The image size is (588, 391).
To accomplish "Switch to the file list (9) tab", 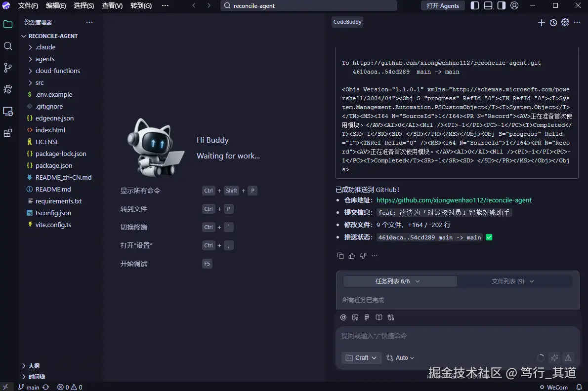I will 512,281.
